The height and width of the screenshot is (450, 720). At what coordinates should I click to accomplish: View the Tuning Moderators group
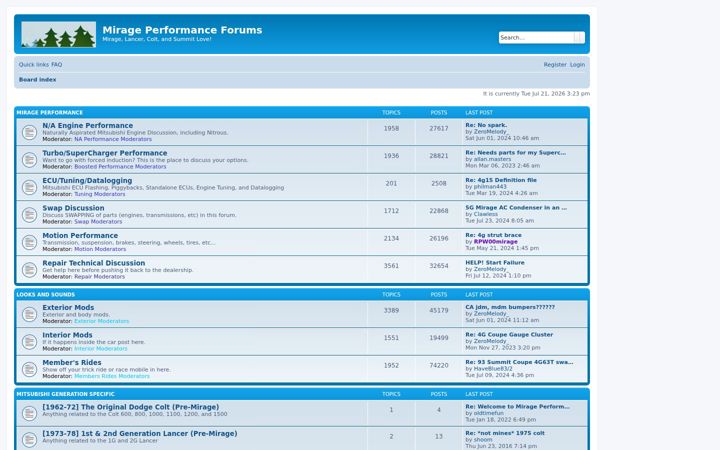point(100,194)
